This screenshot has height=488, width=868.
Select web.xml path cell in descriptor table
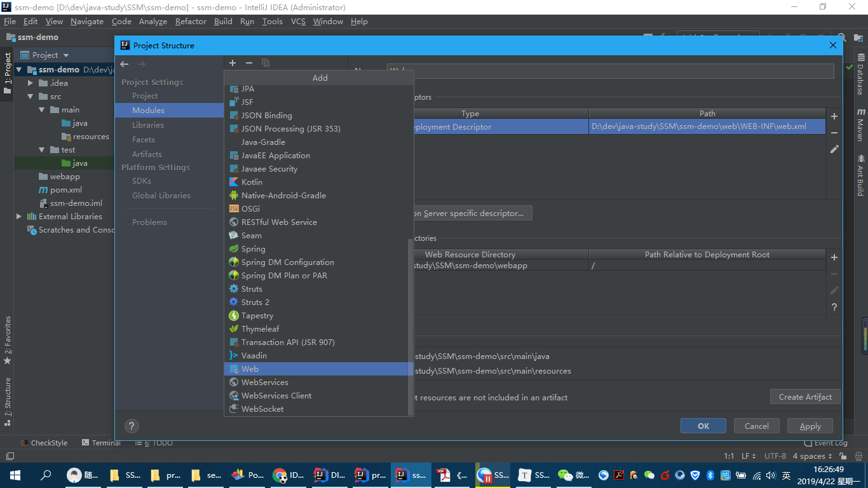[707, 126]
